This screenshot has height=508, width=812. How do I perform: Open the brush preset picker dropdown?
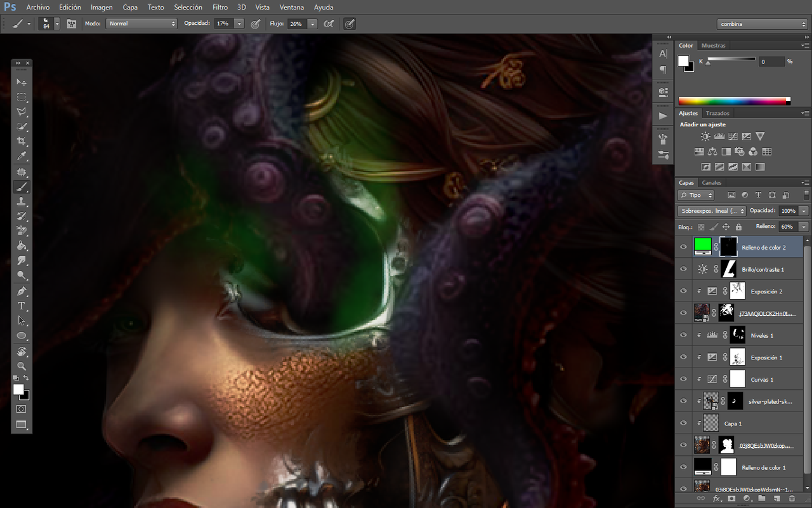point(57,23)
